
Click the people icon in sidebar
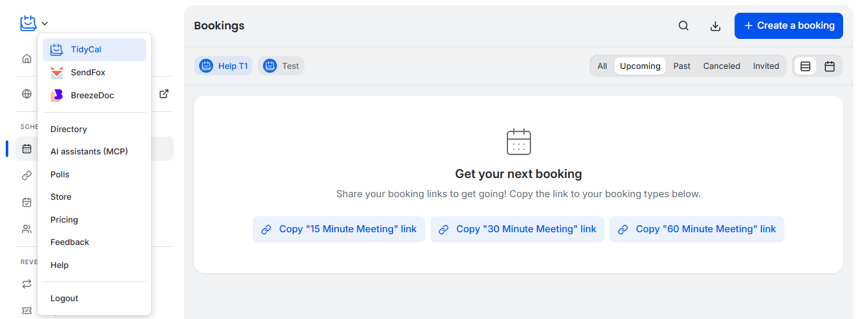tap(27, 229)
